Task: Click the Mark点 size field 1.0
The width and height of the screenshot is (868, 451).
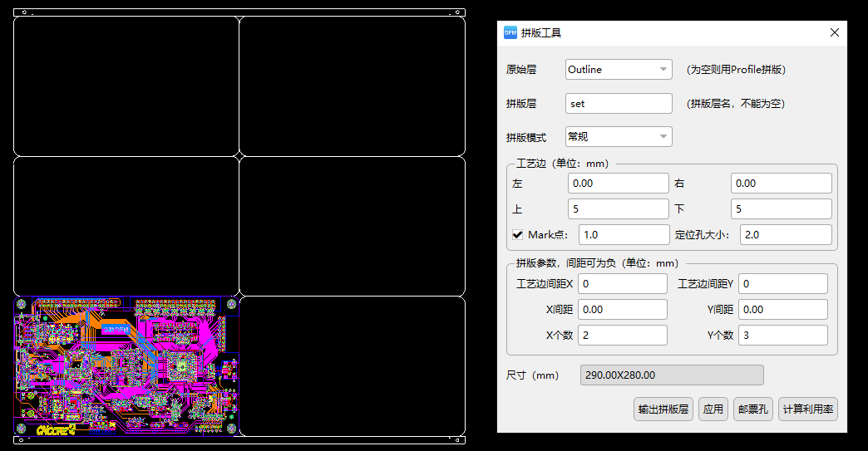Action: [x=624, y=234]
